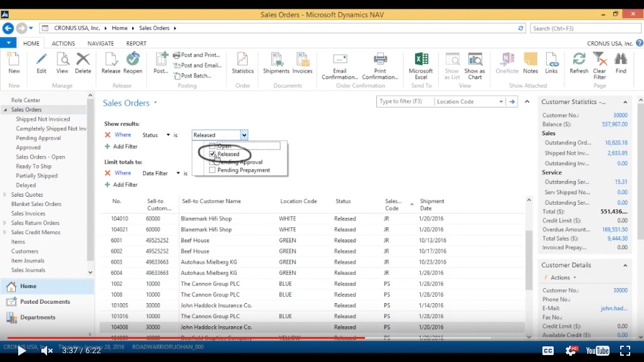The height and width of the screenshot is (362, 644).
Task: Open the Status field dropdown arrow
Action: click(x=168, y=135)
